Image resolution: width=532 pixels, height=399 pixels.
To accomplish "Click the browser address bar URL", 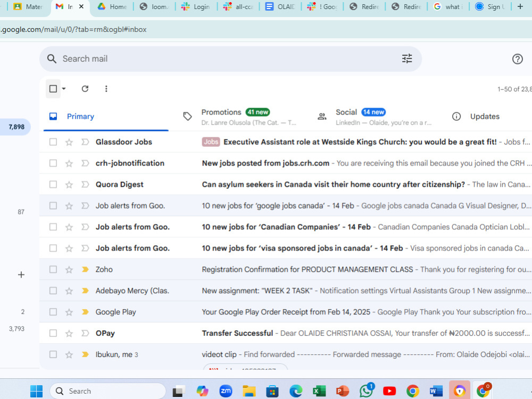I will [73, 29].
